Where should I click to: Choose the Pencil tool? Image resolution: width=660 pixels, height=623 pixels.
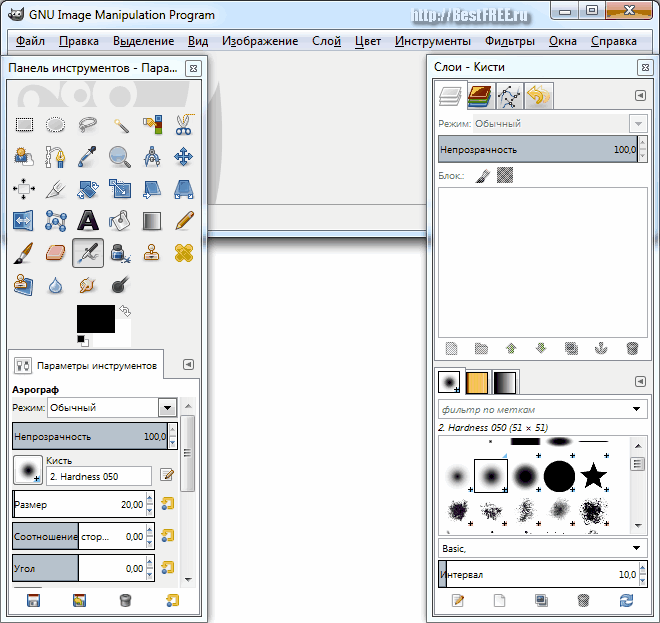pos(184,220)
